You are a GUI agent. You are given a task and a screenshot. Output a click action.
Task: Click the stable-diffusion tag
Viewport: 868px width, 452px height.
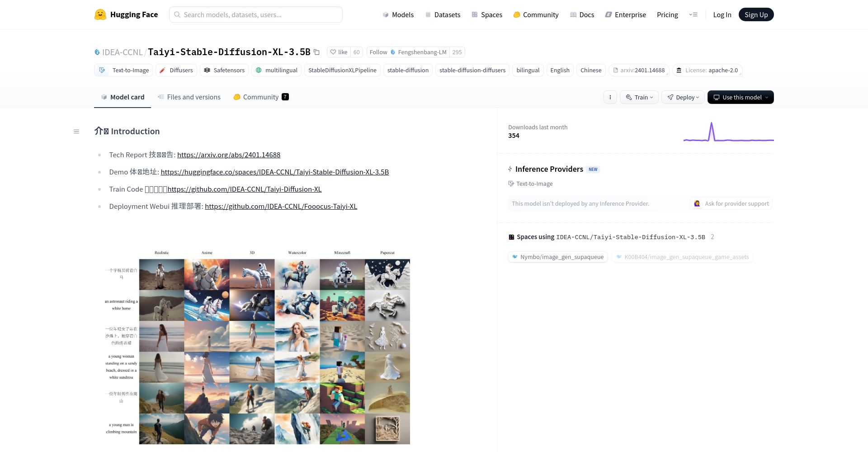coord(408,70)
